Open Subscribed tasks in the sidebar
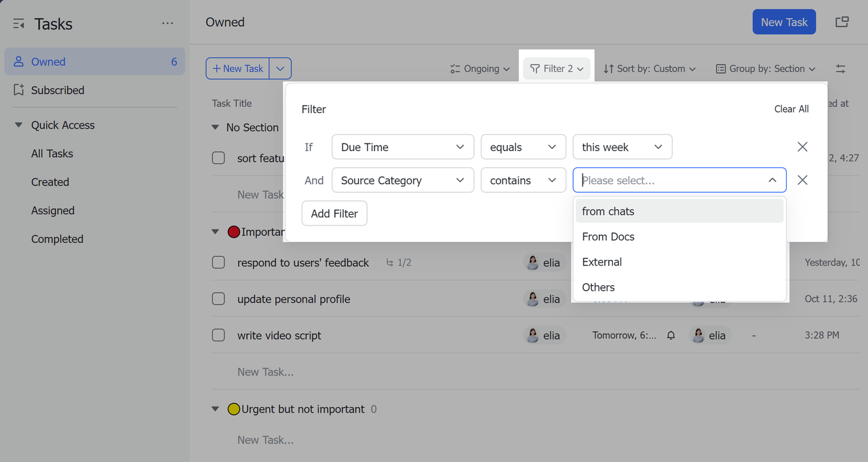This screenshot has width=868, height=462. click(x=58, y=90)
